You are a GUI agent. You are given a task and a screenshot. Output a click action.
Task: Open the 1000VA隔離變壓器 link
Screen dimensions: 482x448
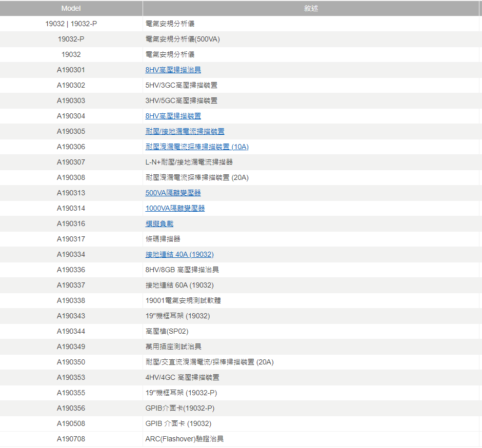[x=175, y=208]
